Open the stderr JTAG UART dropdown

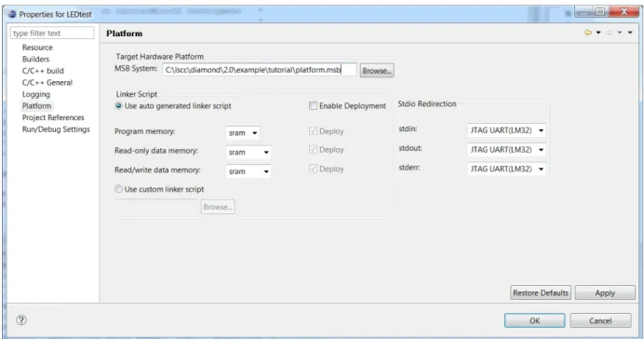point(507,169)
